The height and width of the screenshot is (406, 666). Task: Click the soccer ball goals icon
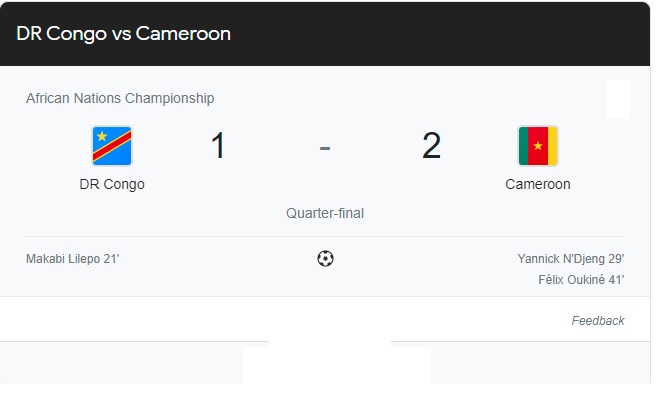(325, 259)
